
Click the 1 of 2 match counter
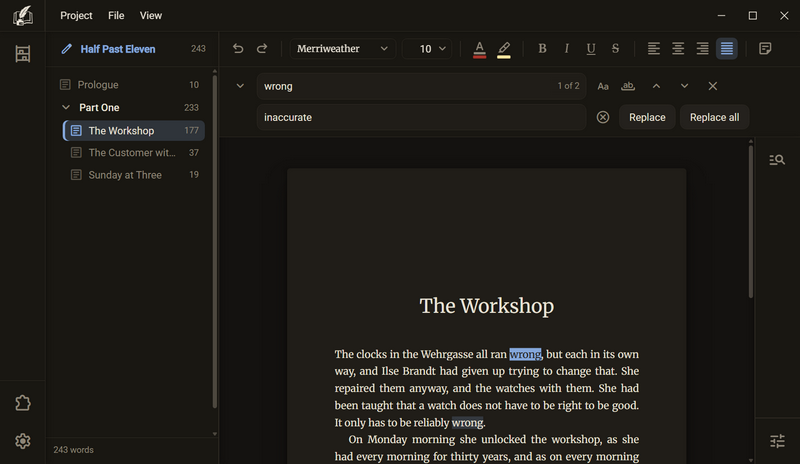(x=568, y=86)
